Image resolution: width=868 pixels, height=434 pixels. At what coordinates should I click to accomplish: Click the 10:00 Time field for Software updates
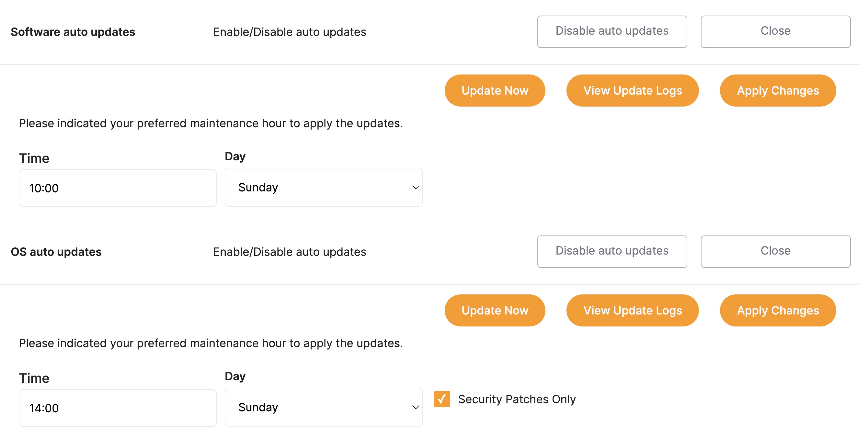click(x=118, y=188)
